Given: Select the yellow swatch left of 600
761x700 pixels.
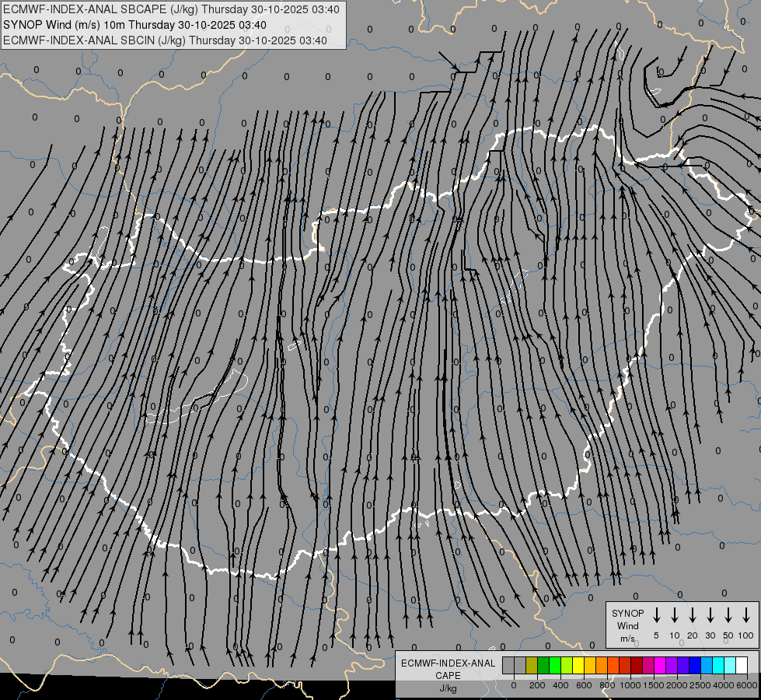Looking at the screenshot, I should pos(578,665).
